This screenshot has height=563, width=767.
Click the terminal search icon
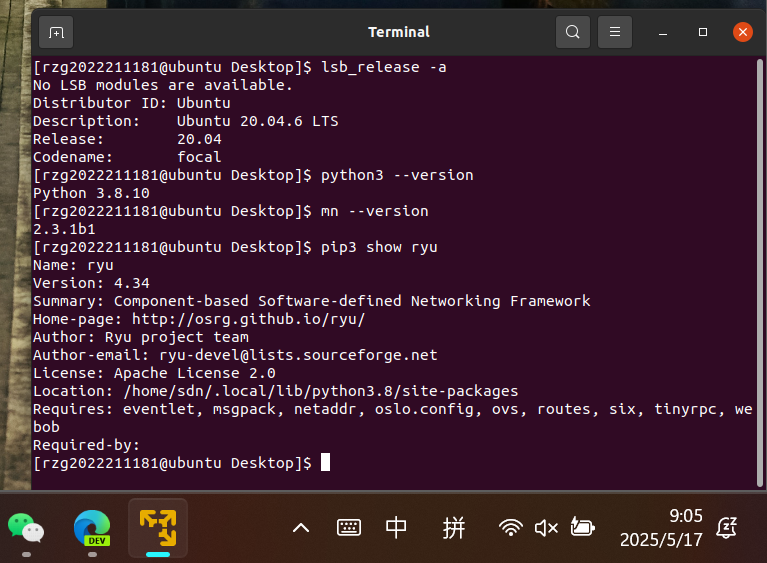[x=572, y=32]
